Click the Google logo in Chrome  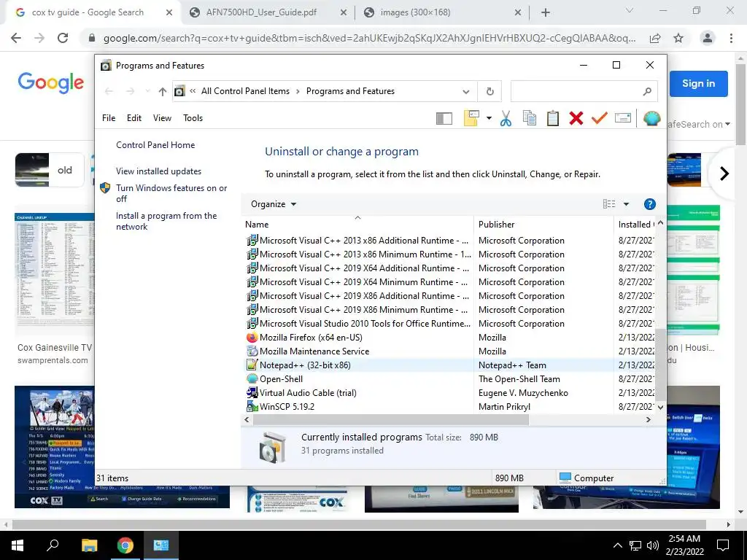coord(51,82)
